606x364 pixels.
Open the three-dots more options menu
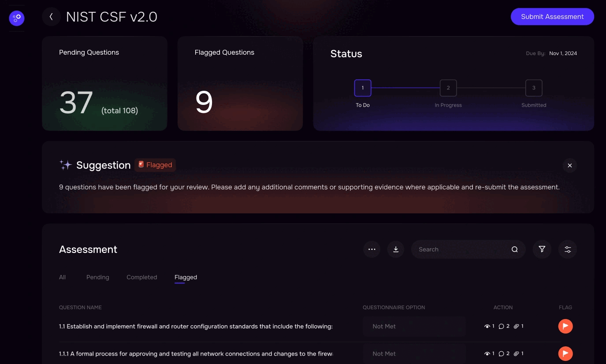(372, 249)
